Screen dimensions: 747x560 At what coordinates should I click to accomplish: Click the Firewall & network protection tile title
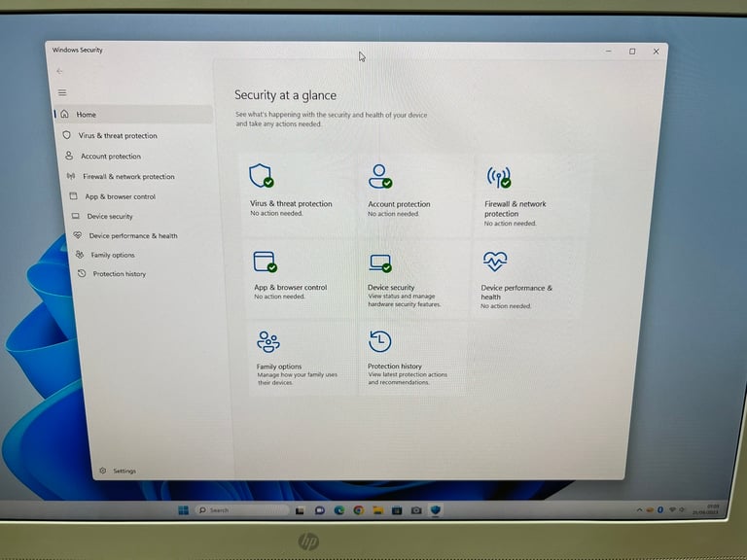[515, 209]
